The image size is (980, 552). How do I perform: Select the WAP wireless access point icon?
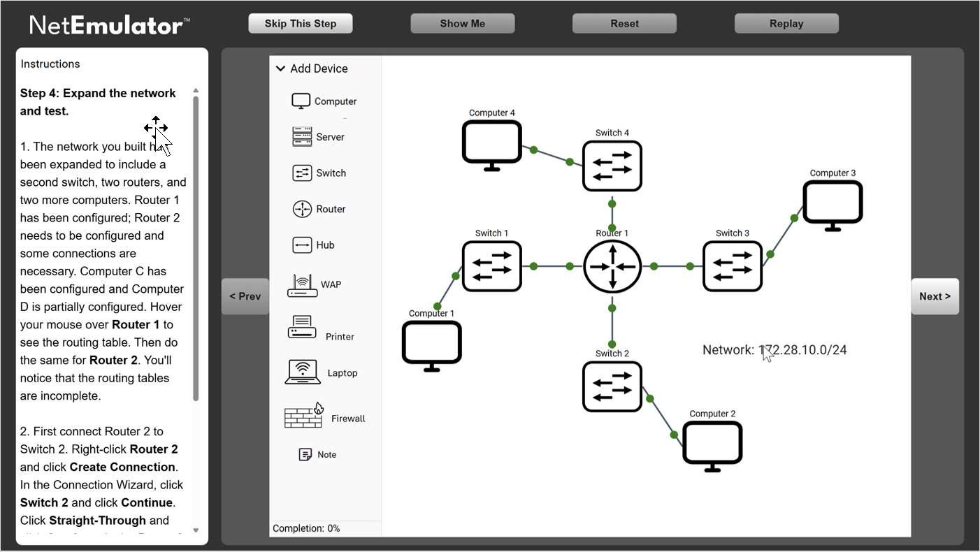click(x=302, y=285)
